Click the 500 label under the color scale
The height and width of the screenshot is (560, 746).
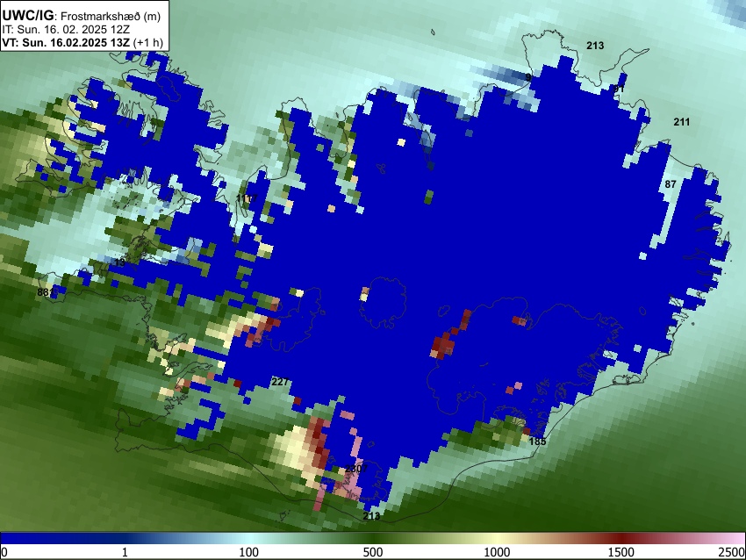pyautogui.click(x=373, y=552)
